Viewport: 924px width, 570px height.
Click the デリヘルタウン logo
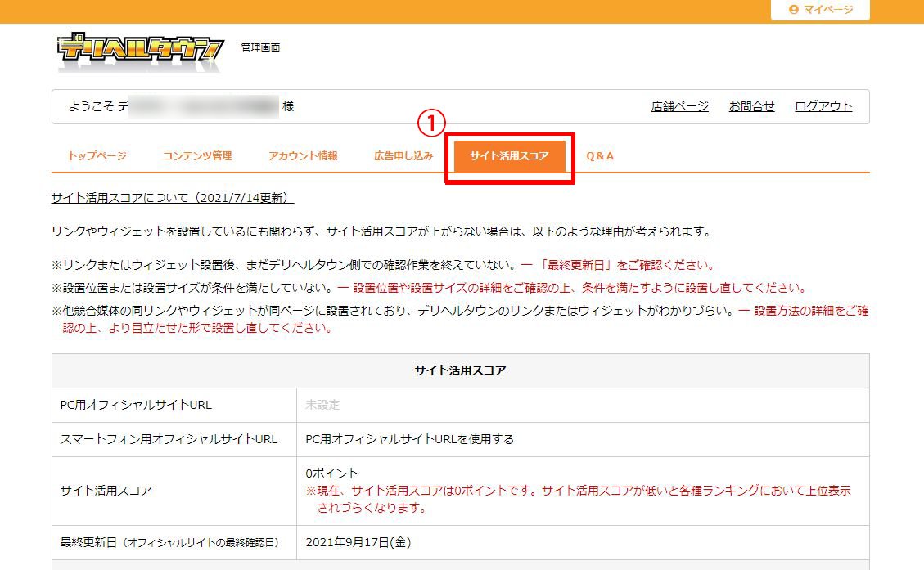coord(139,47)
